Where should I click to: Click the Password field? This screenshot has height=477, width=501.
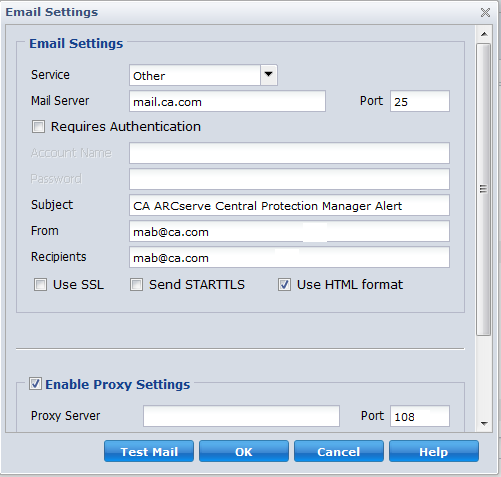(289, 179)
